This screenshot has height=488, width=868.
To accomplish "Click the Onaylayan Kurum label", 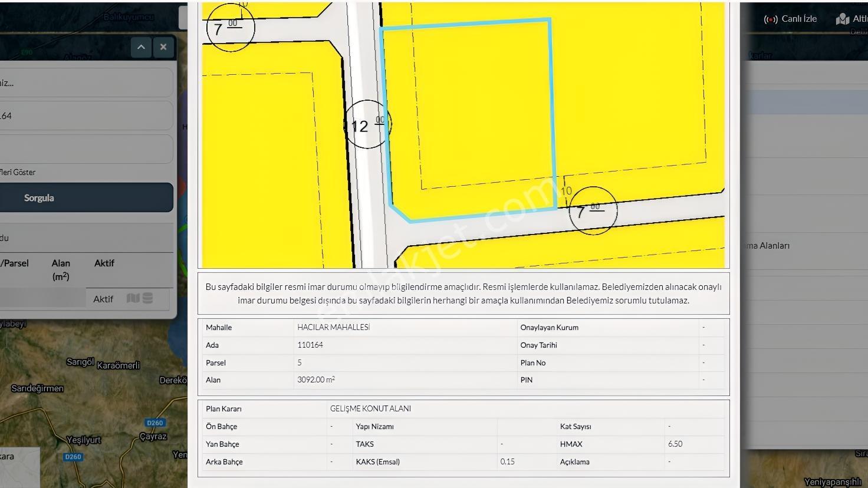I will 549,327.
